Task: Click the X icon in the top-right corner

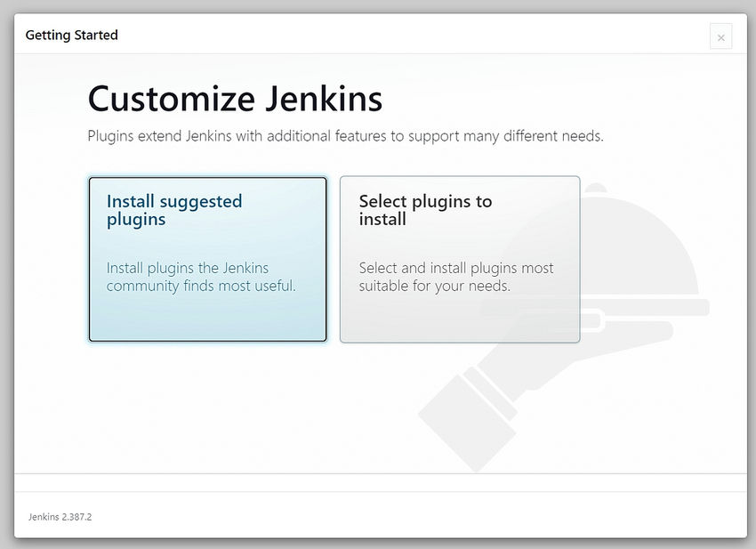Action: [x=720, y=36]
